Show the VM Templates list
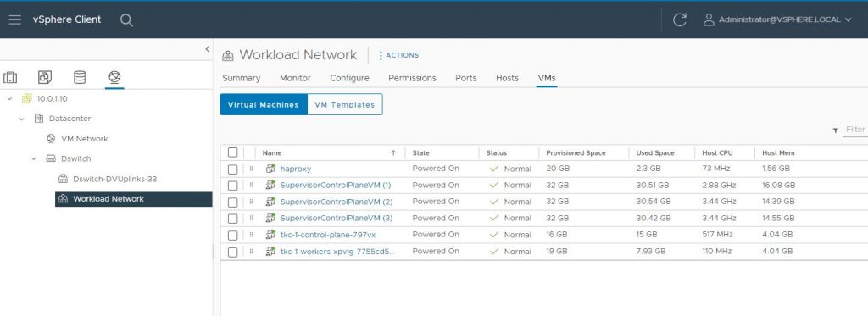 coord(344,104)
